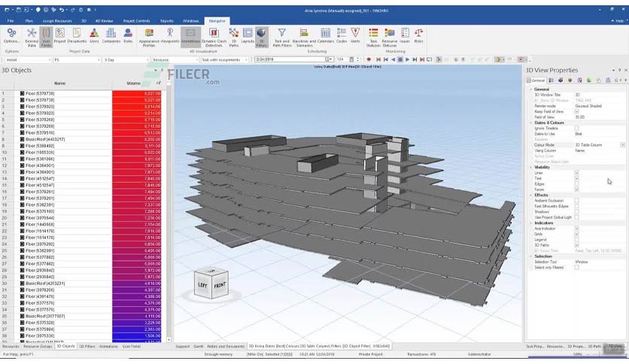Open External Data in Project Data

coord(32,38)
